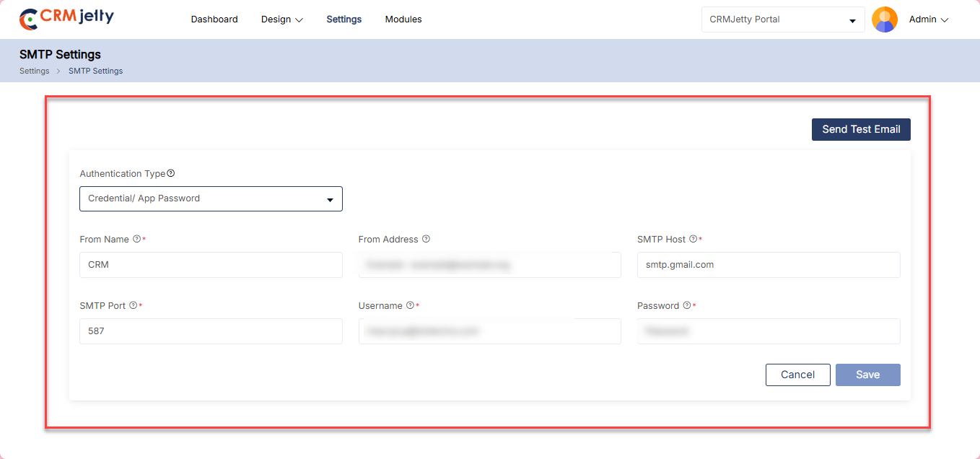Viewport: 980px width, 459px height.
Task: Go to the Dashboard menu item
Action: click(x=214, y=19)
